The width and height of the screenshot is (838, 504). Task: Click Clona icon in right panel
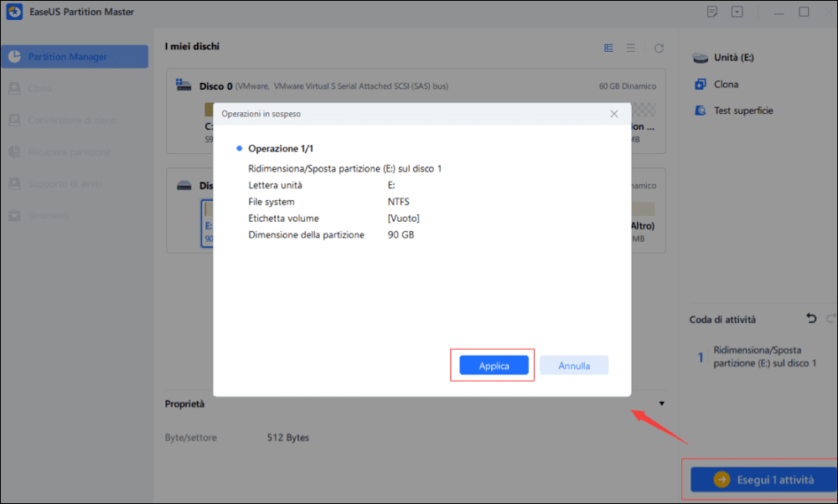[x=700, y=85]
